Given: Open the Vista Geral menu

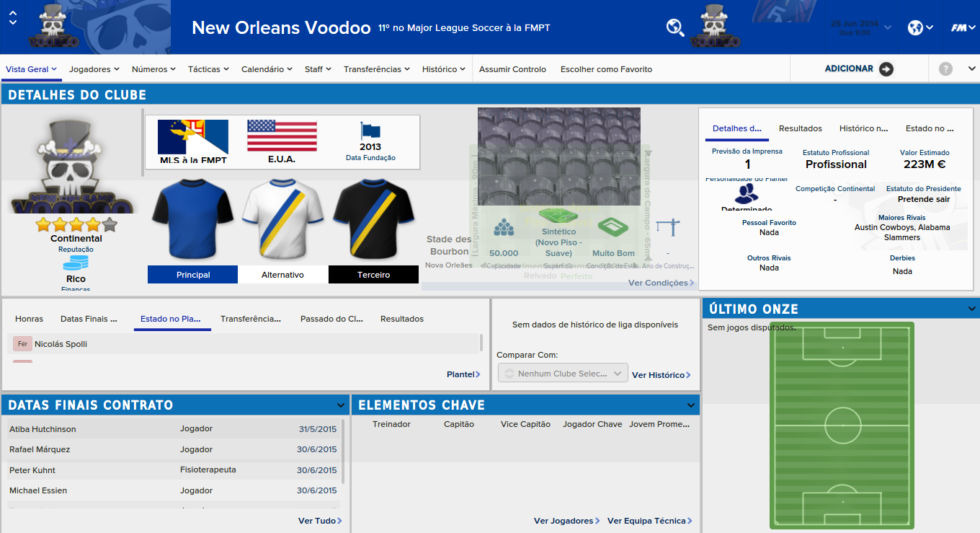Looking at the screenshot, I should pyautogui.click(x=31, y=69).
